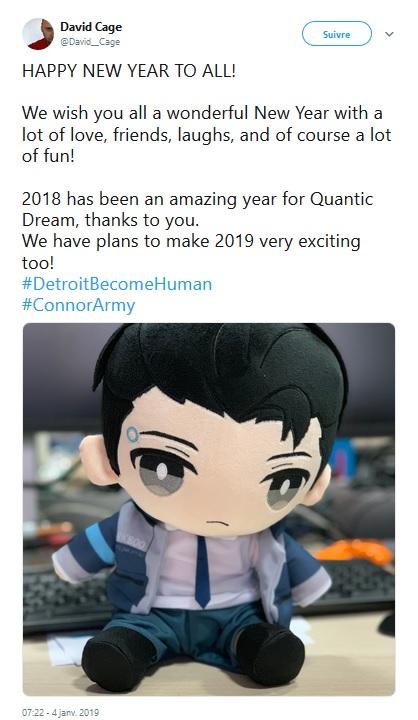Click the wonderful New Year wishes paragraph

point(207,135)
